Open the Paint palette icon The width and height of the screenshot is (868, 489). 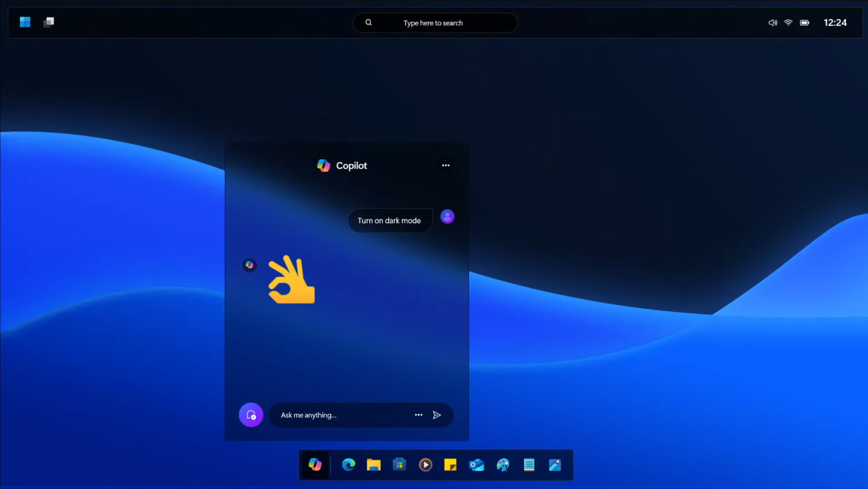point(503,465)
